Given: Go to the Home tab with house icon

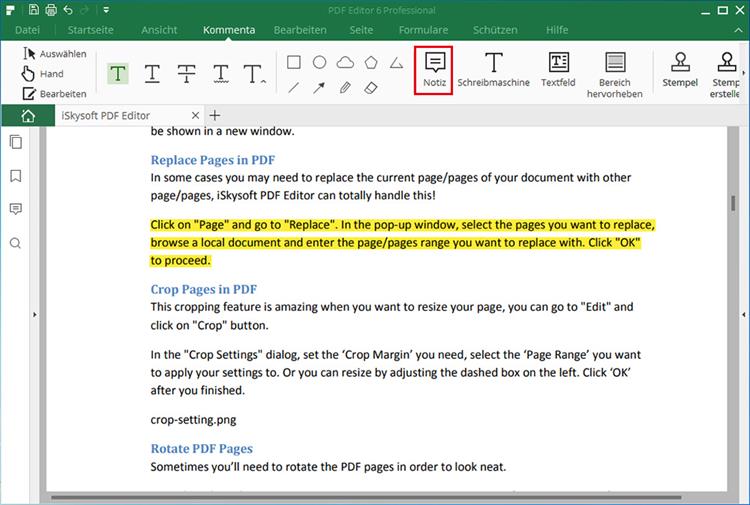Looking at the screenshot, I should [28, 116].
